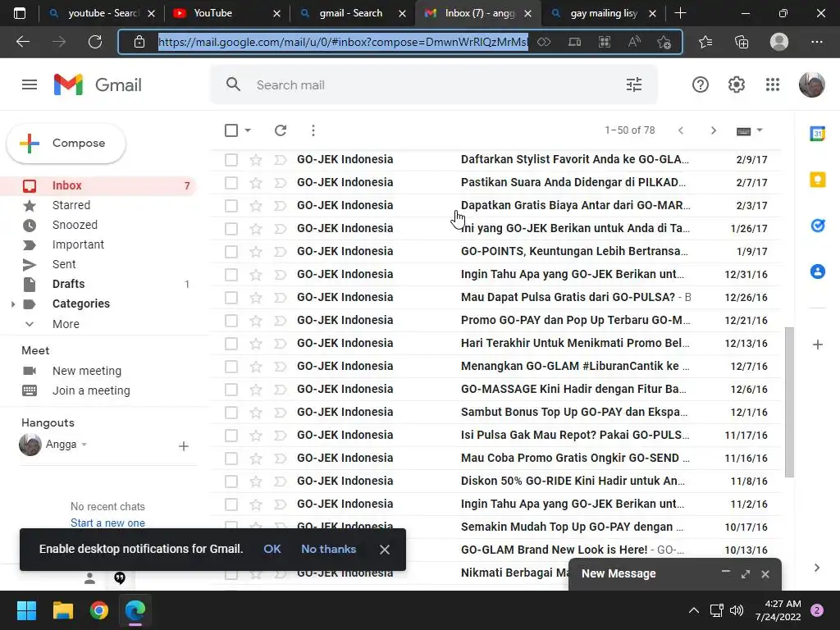Launch Google Chrome from taskbar
This screenshot has height=630, width=840.
tap(99, 610)
